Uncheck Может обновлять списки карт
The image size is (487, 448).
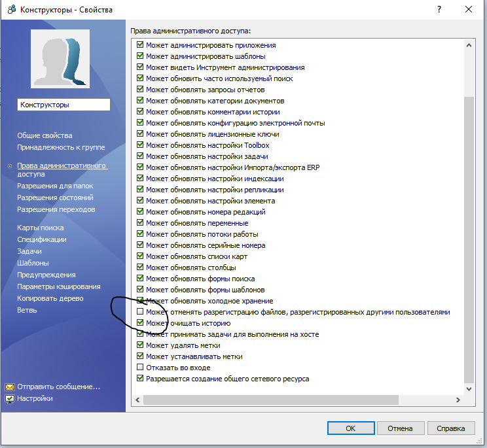tap(140, 256)
